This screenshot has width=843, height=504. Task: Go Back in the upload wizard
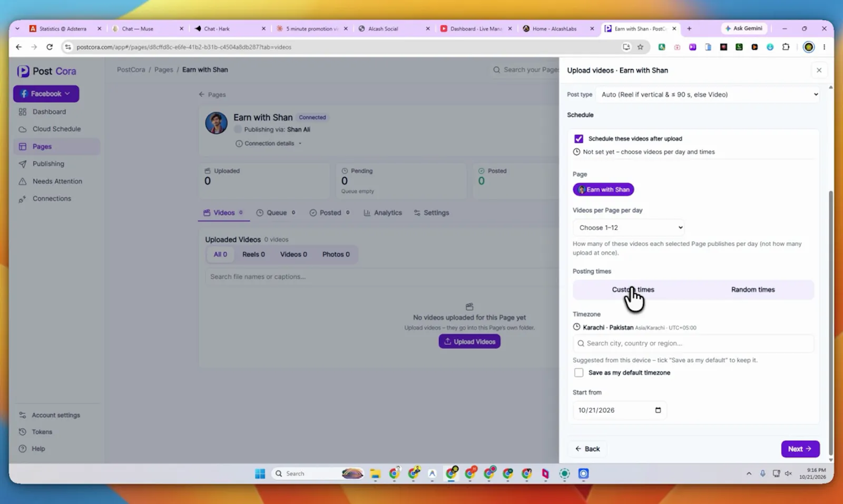click(x=587, y=449)
